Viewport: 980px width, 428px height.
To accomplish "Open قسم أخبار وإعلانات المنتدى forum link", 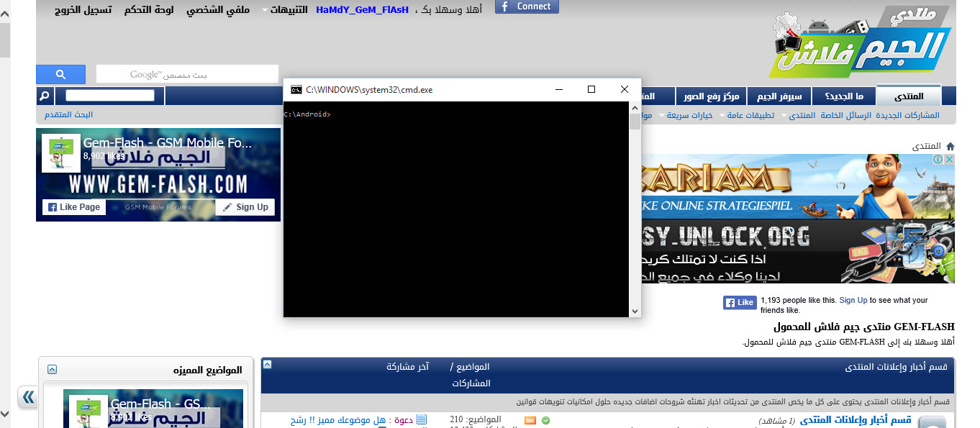I will pos(856,420).
